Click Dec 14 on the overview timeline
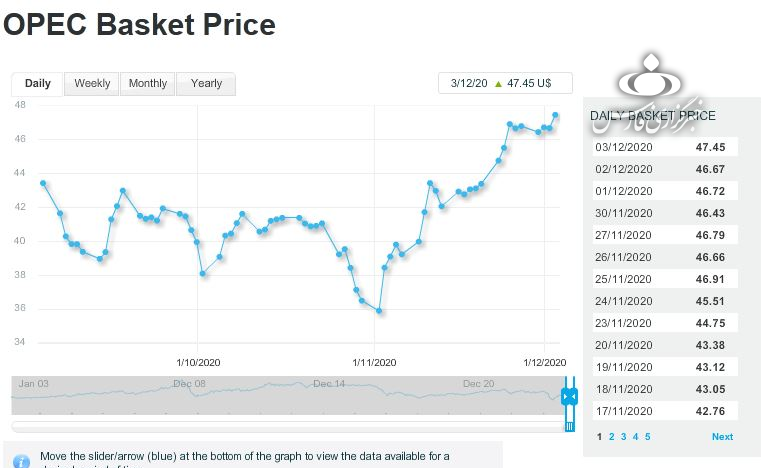This screenshot has width=761, height=468. [x=328, y=384]
